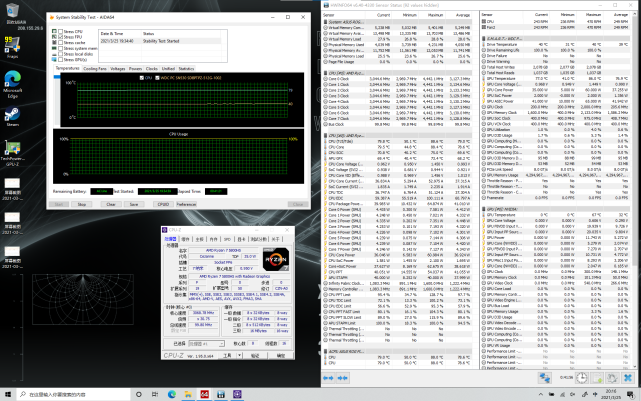Click the Preferences button in AIDA64

[186, 203]
